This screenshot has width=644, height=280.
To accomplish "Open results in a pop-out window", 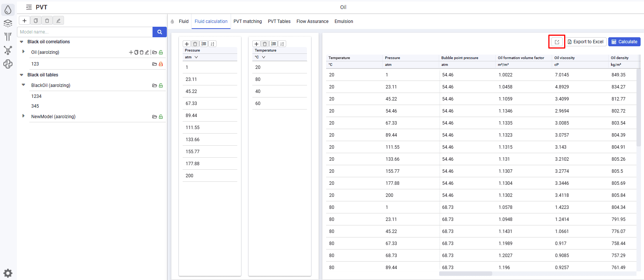I will [557, 42].
